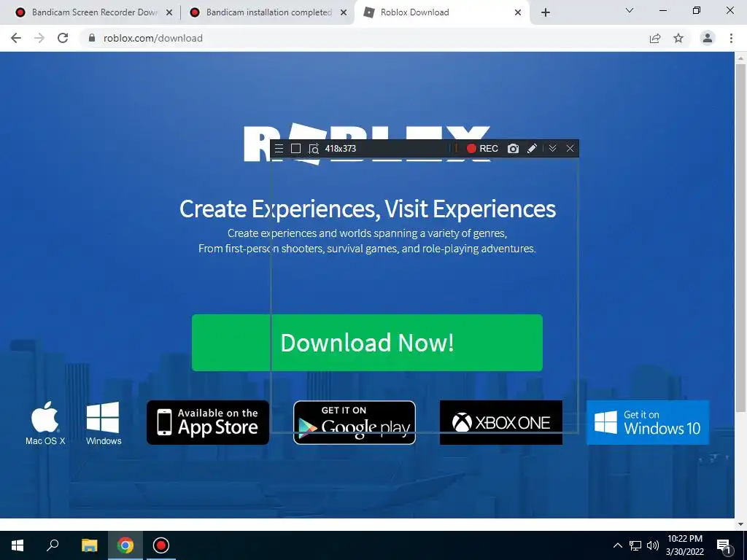Select Bandicam rectangle area mode icon
The width and height of the screenshot is (747, 560).
pyautogui.click(x=296, y=149)
